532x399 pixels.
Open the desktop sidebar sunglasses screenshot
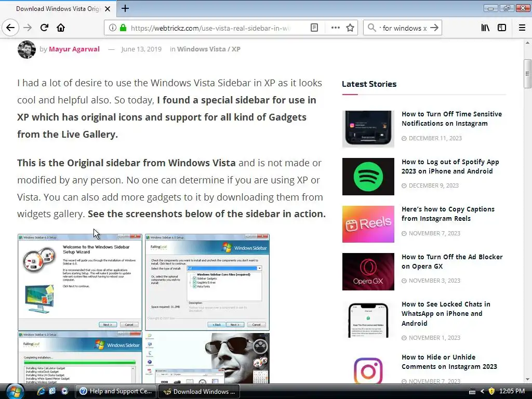207,358
